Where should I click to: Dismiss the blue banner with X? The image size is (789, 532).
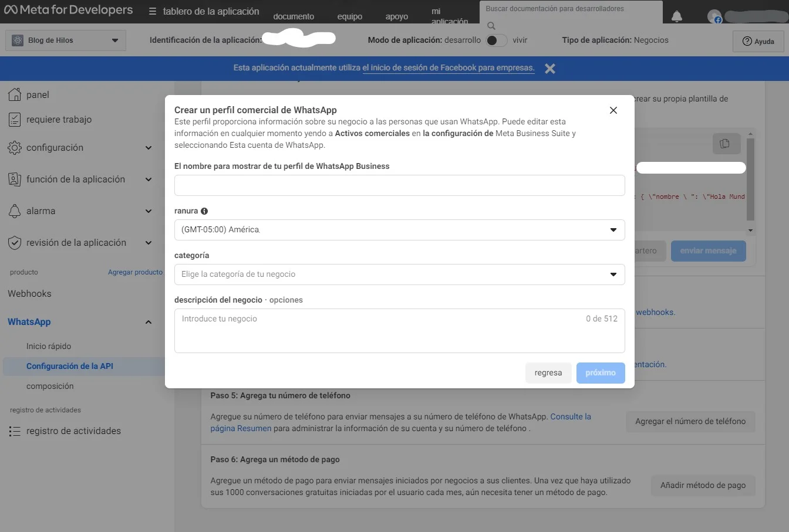point(550,69)
